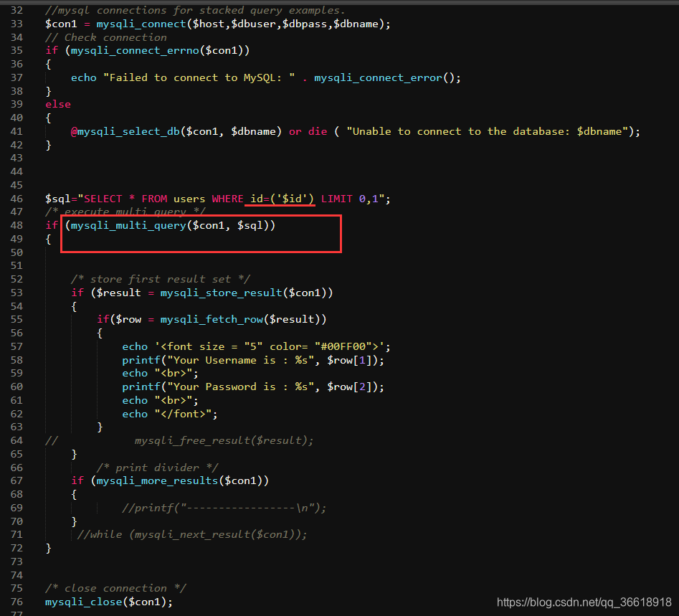Click the LIMIT 0,1 clause

pyautogui.click(x=349, y=199)
